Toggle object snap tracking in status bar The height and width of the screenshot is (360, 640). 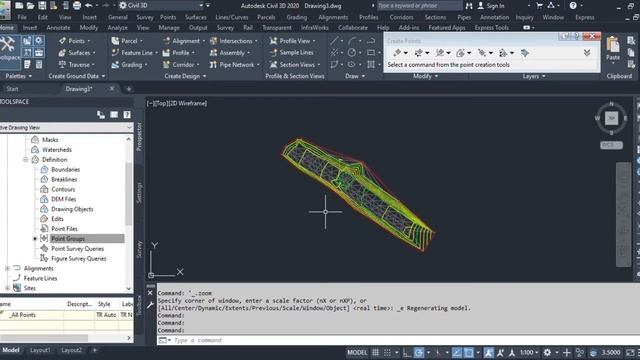coord(457,352)
